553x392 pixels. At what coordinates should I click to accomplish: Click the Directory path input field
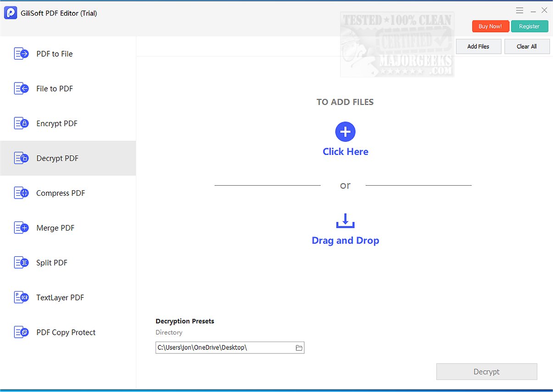pyautogui.click(x=230, y=348)
